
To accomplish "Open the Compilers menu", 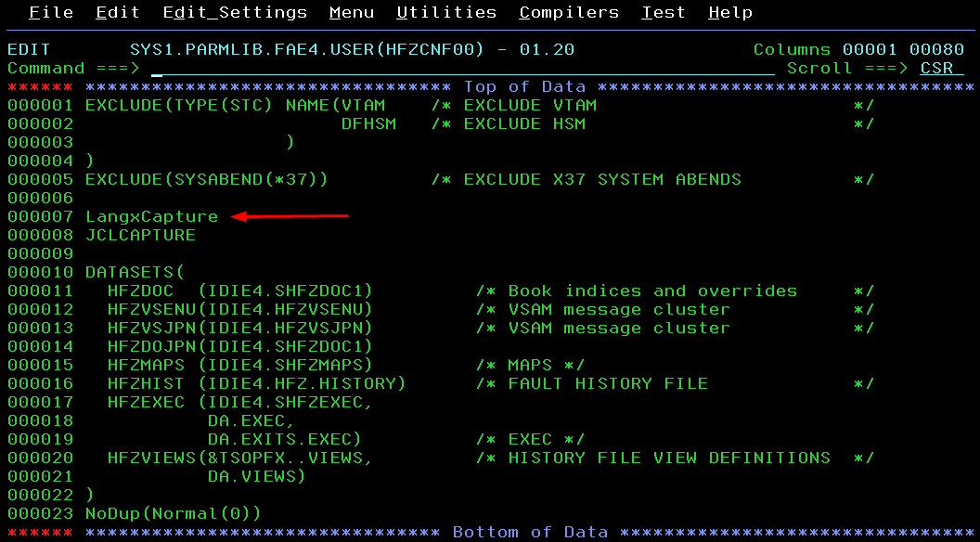I will point(569,13).
